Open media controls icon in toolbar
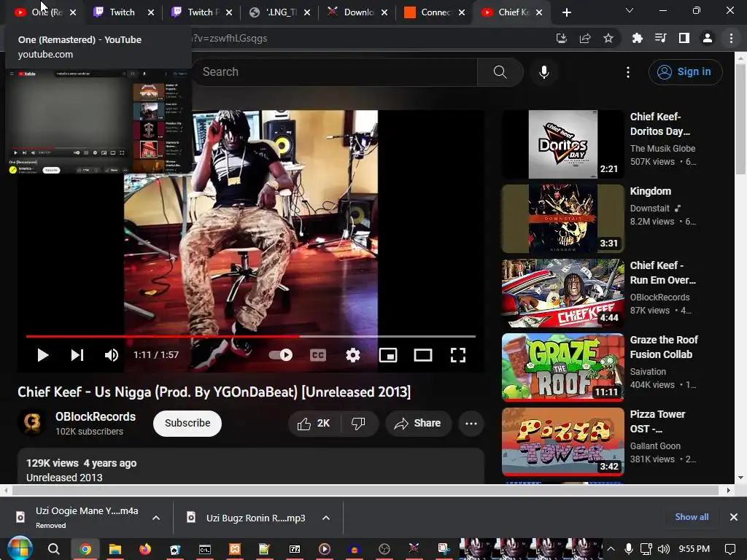The height and width of the screenshot is (560, 747). (660, 38)
